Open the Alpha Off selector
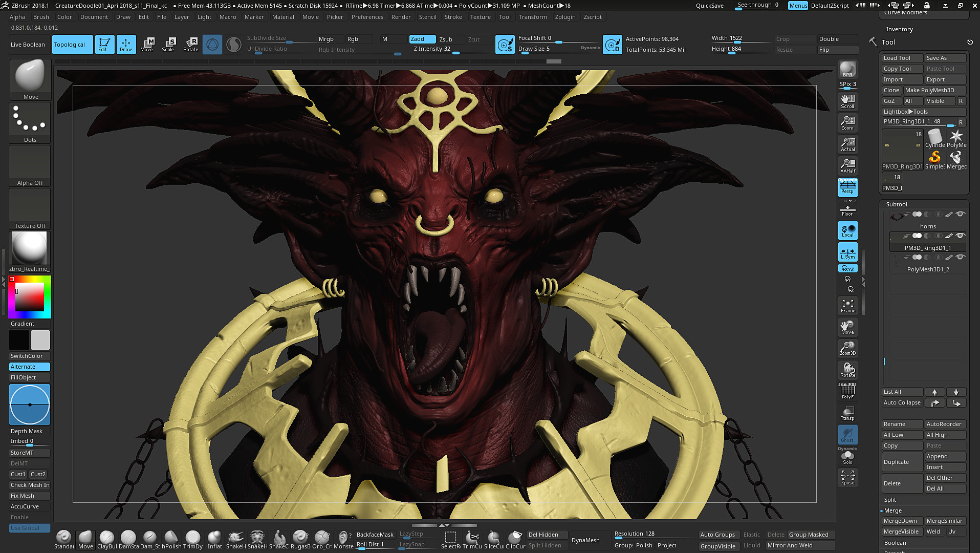This screenshot has height=553, width=980. tap(30, 166)
